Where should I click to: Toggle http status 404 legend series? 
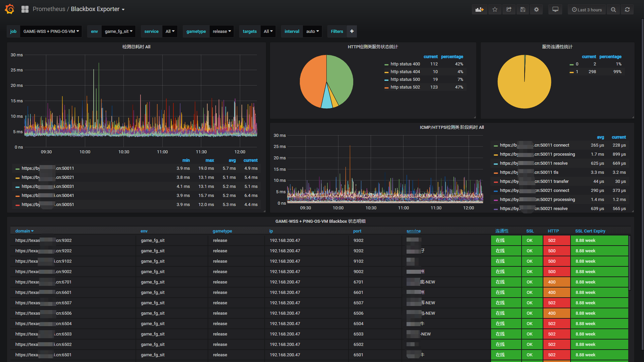(405, 72)
